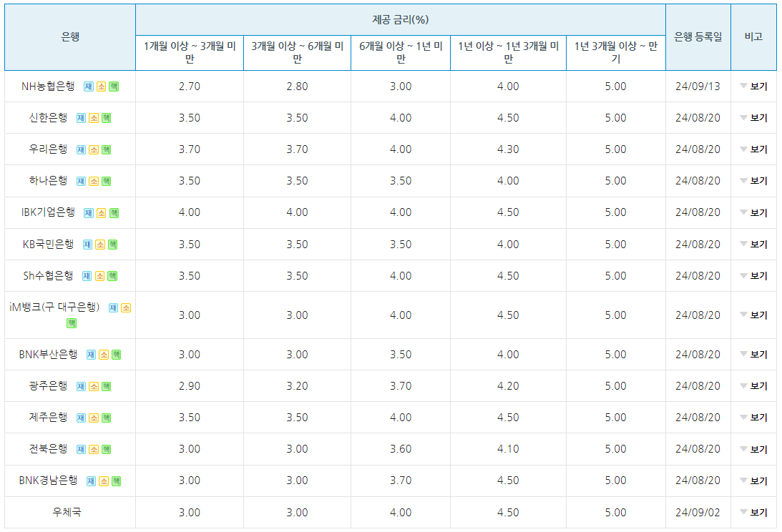Click the blue 재 badge beside 우리은행

tap(81, 149)
